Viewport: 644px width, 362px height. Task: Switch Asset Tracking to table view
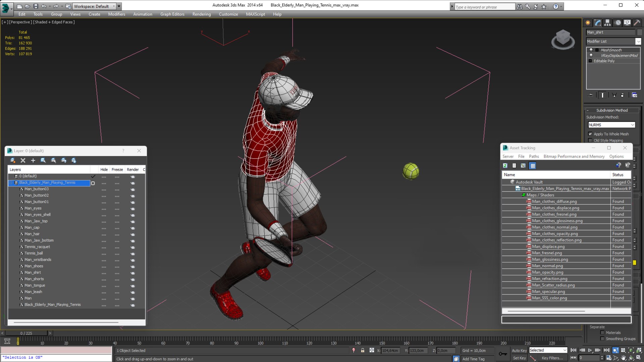point(533,166)
